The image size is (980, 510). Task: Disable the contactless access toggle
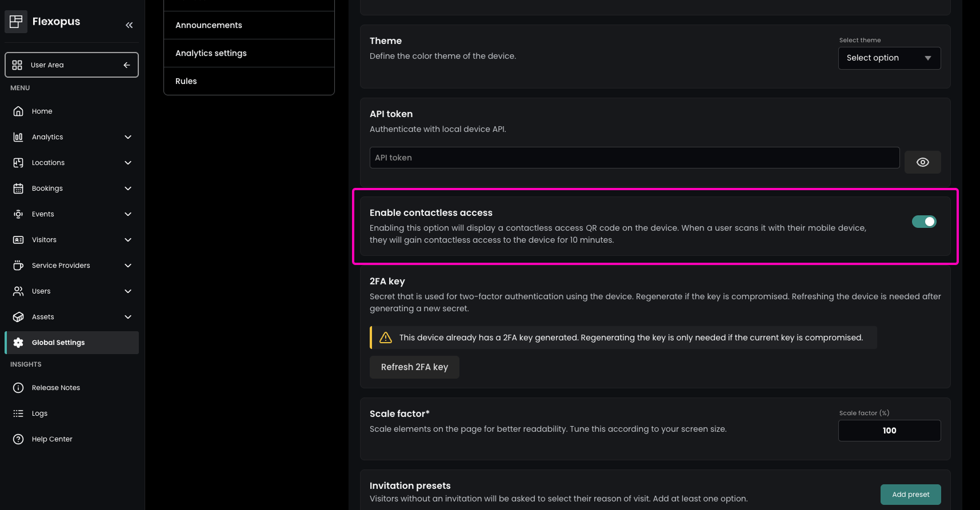[x=923, y=222]
